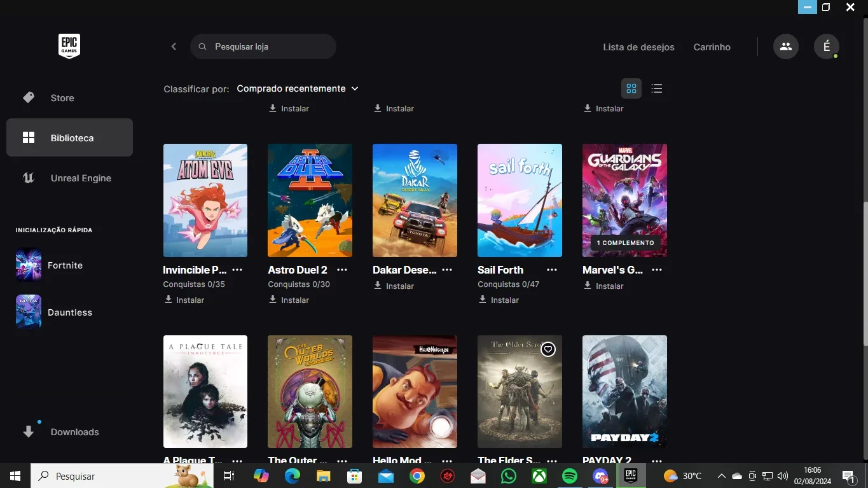Select Biblioteca in sidebar
The image size is (868, 488).
pyautogui.click(x=69, y=137)
